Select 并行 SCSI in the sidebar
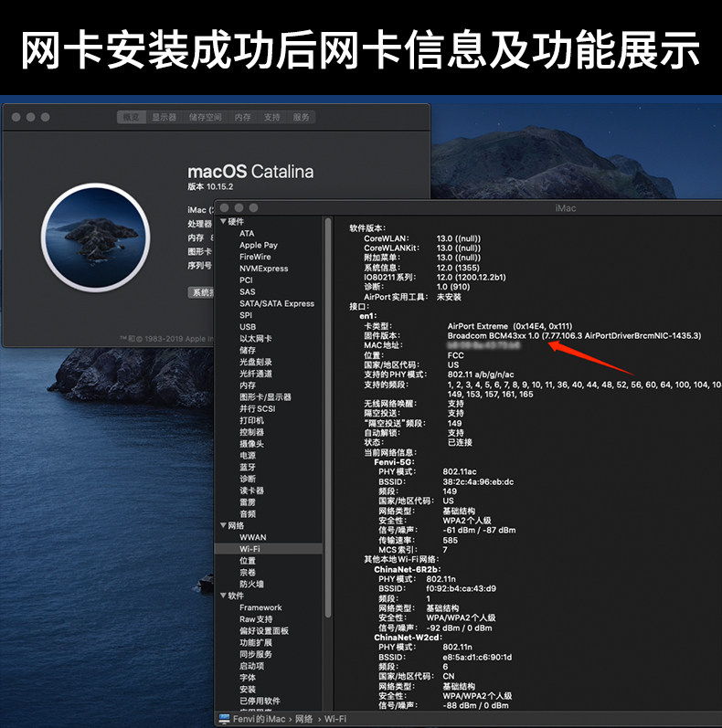Viewport: 722px width, 728px height. tap(258, 408)
